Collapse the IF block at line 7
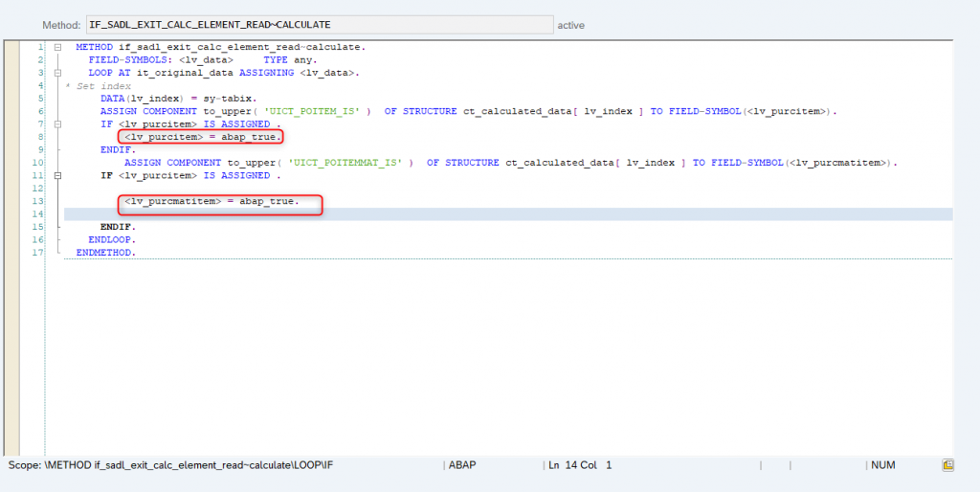 57,123
